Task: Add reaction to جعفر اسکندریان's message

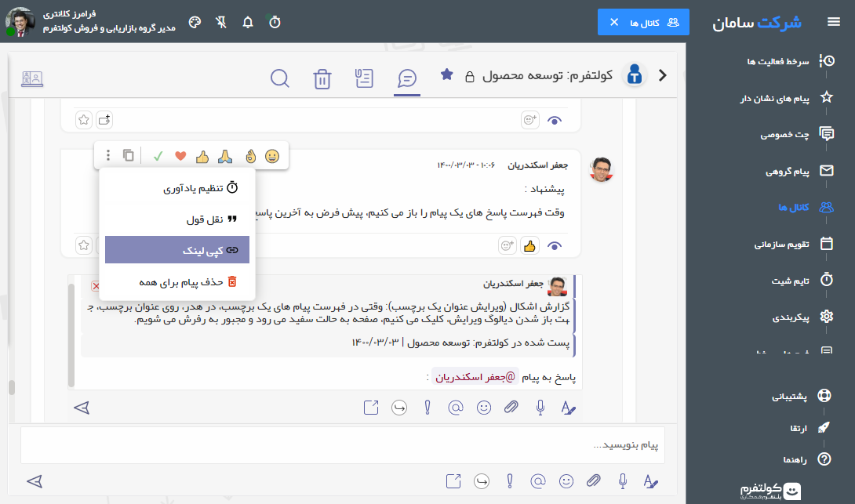Action: pos(507,246)
